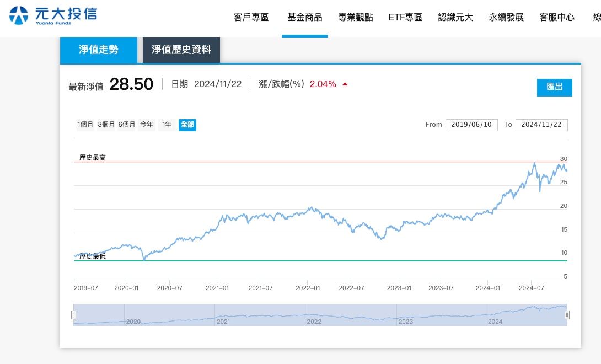The image size is (601, 364).
Task: Select the 3個月 time range option
Action: 106,125
